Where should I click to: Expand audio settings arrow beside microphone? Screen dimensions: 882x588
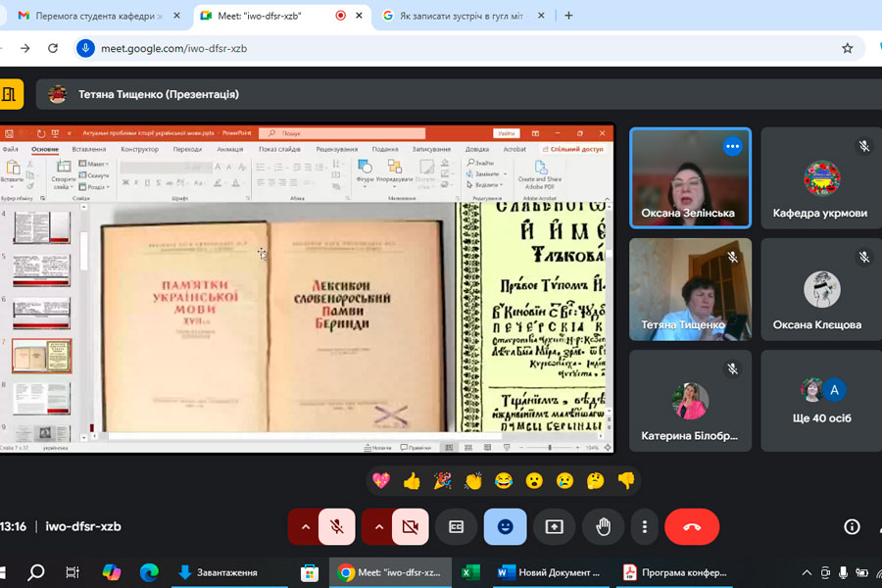pos(305,526)
